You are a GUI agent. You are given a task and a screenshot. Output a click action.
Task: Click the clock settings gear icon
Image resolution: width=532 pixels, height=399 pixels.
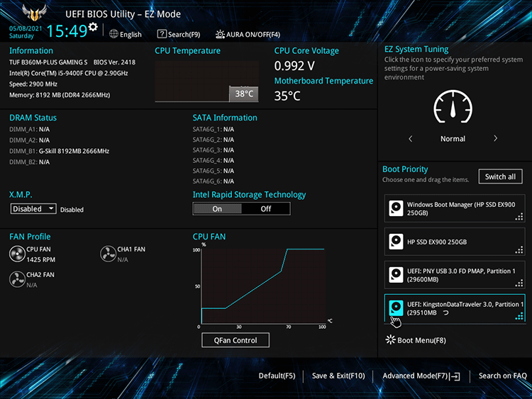pyautogui.click(x=93, y=27)
